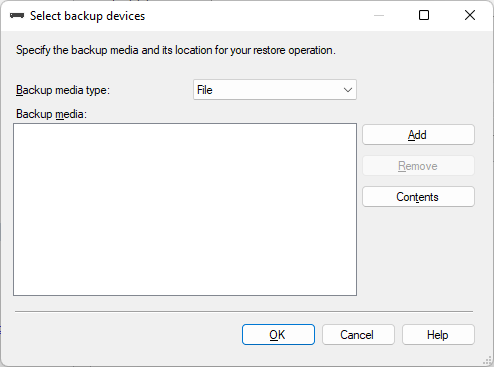
Task: Click the "Backup media:" label
Action: point(51,114)
